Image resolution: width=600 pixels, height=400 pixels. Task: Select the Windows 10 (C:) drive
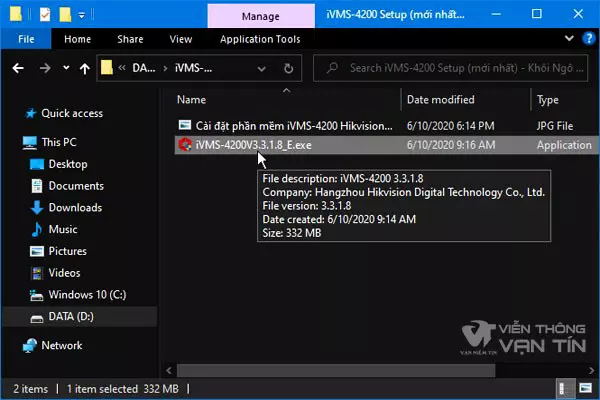coord(87,294)
